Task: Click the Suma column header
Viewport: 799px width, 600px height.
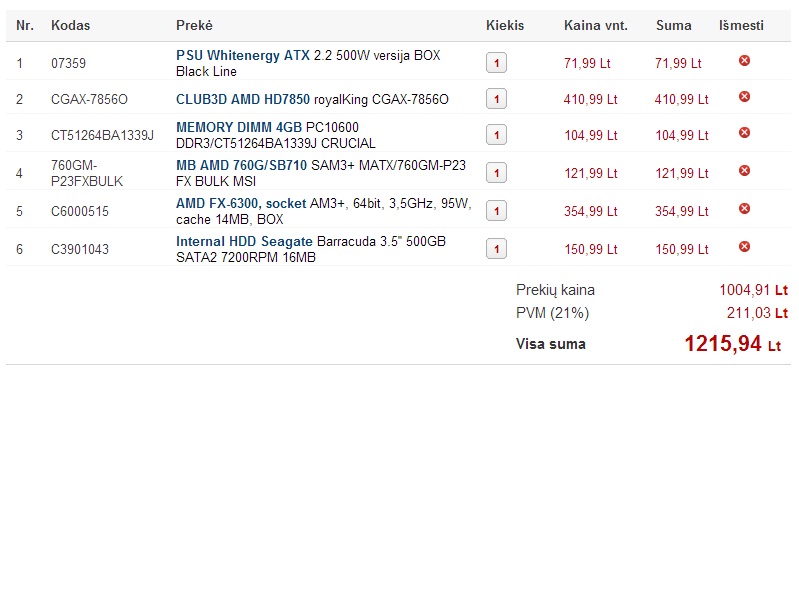Action: tap(674, 25)
